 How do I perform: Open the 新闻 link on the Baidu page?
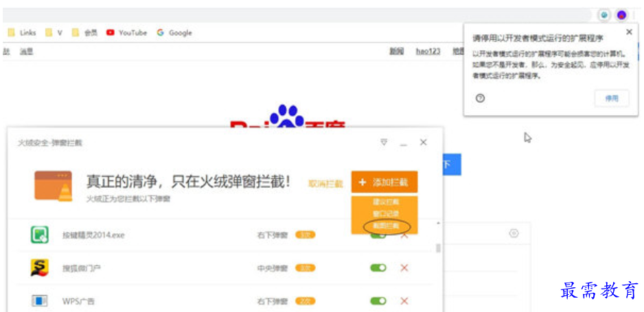pyautogui.click(x=397, y=51)
